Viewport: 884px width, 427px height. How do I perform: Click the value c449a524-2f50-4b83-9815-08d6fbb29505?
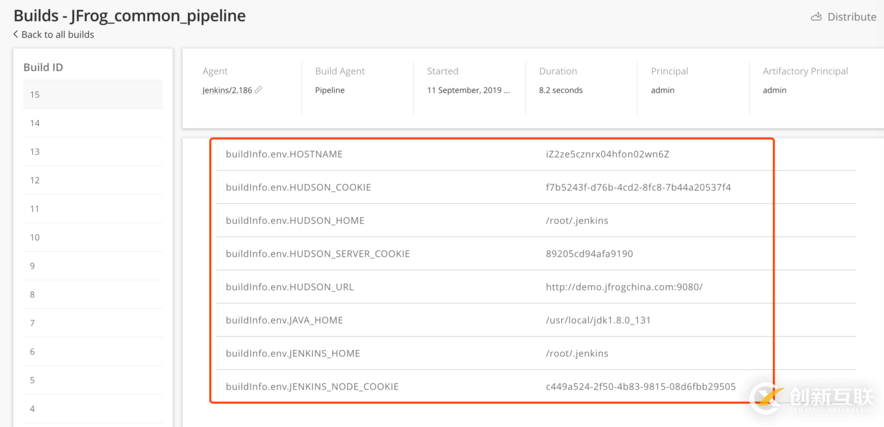click(x=640, y=387)
